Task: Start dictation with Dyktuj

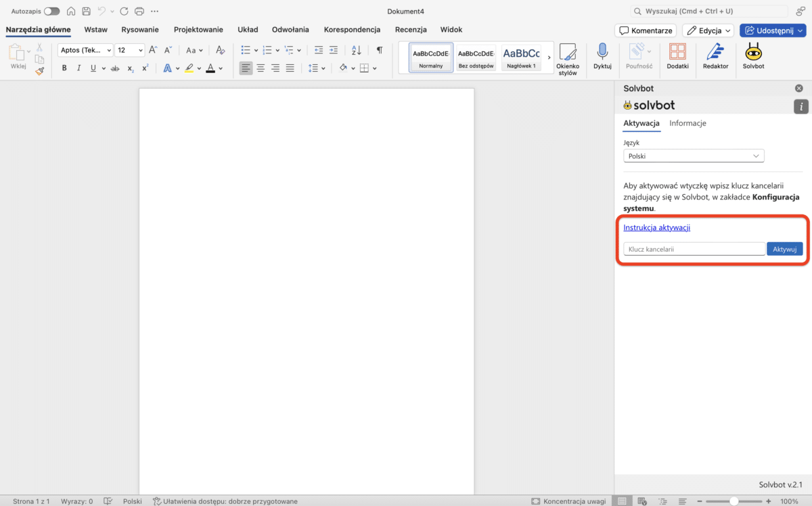Action: (x=602, y=57)
